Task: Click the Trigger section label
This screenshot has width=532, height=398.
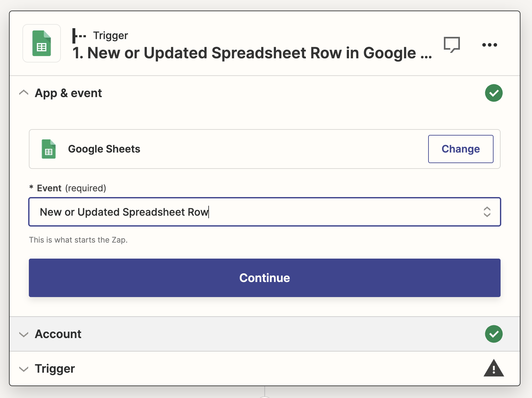Action: [x=55, y=369]
